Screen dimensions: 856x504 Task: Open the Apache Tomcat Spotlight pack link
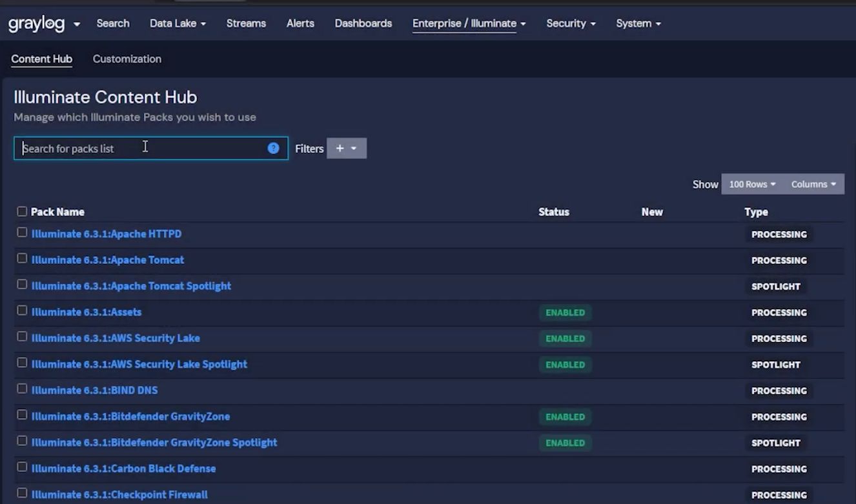click(x=131, y=286)
